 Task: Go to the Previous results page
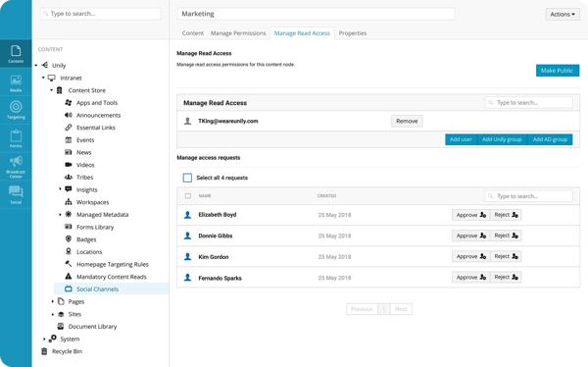[362, 309]
